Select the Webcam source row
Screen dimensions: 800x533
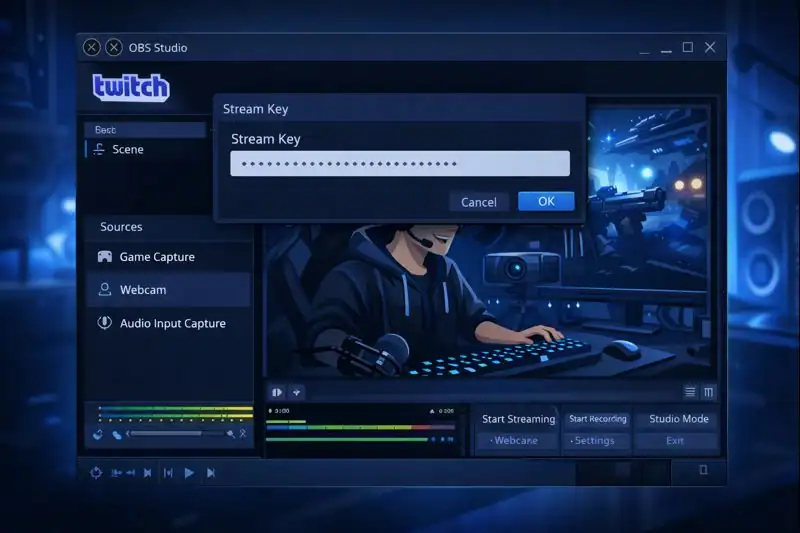click(168, 290)
